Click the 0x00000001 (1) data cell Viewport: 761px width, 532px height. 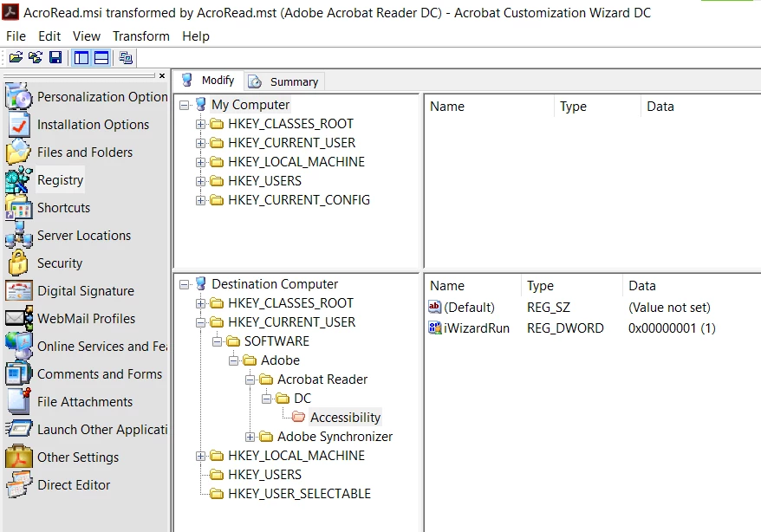coord(672,328)
